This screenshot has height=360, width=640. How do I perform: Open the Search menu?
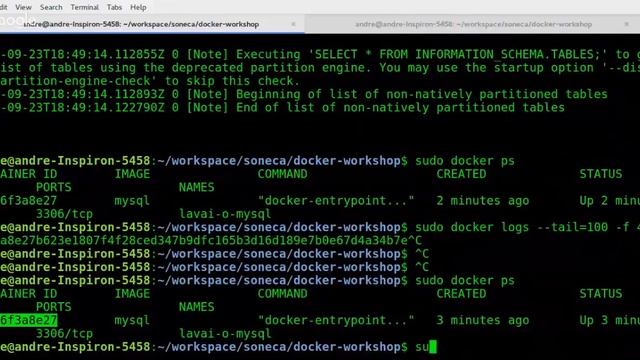[51, 7]
